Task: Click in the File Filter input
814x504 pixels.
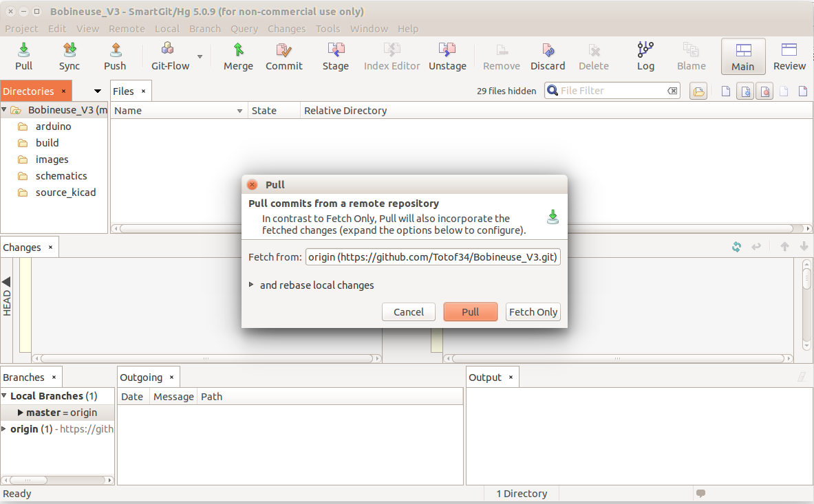Action: coord(612,91)
